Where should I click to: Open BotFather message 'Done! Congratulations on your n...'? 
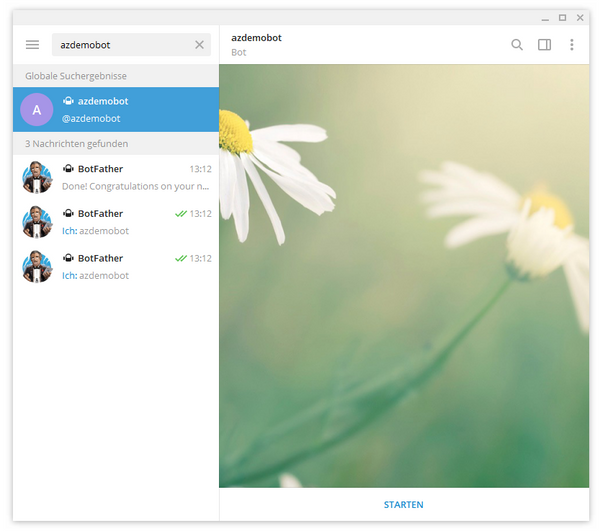click(116, 177)
